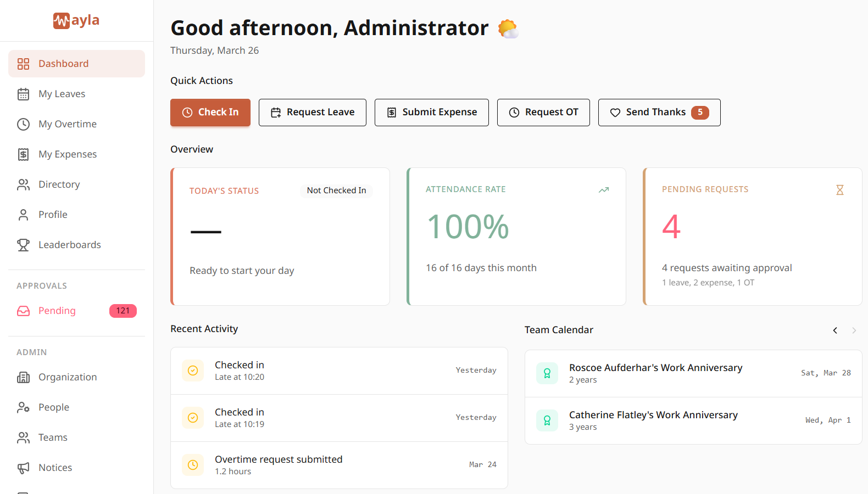Select the Checked in Late at 10:20 activity
868x494 pixels.
pos(339,370)
